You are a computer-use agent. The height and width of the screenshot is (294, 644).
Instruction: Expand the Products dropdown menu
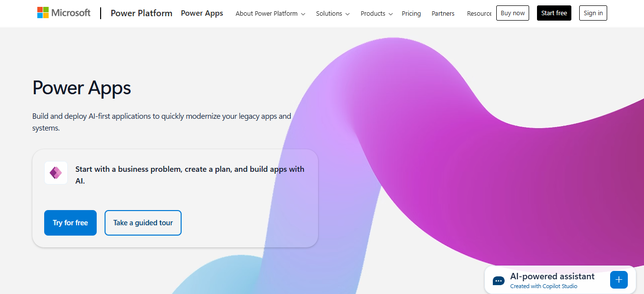coord(376,14)
